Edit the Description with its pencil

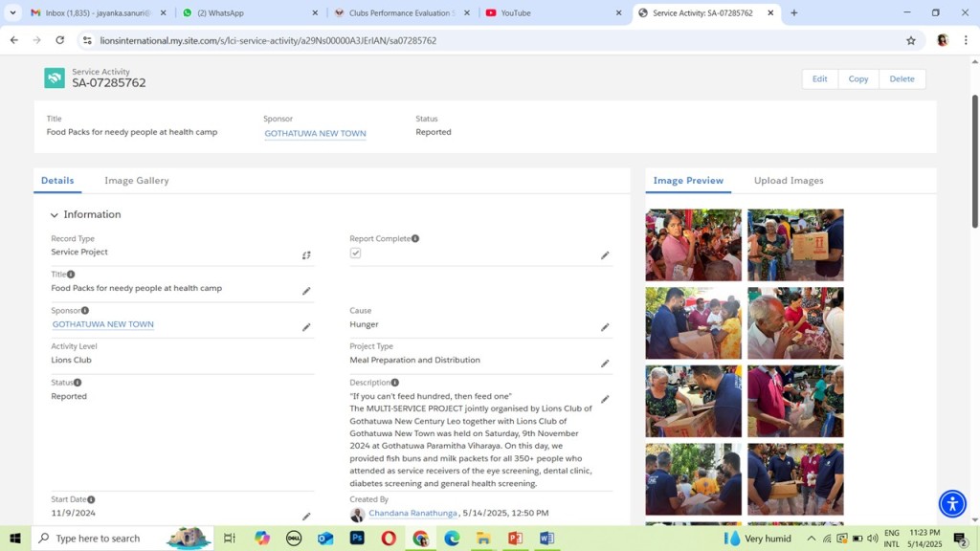point(605,399)
